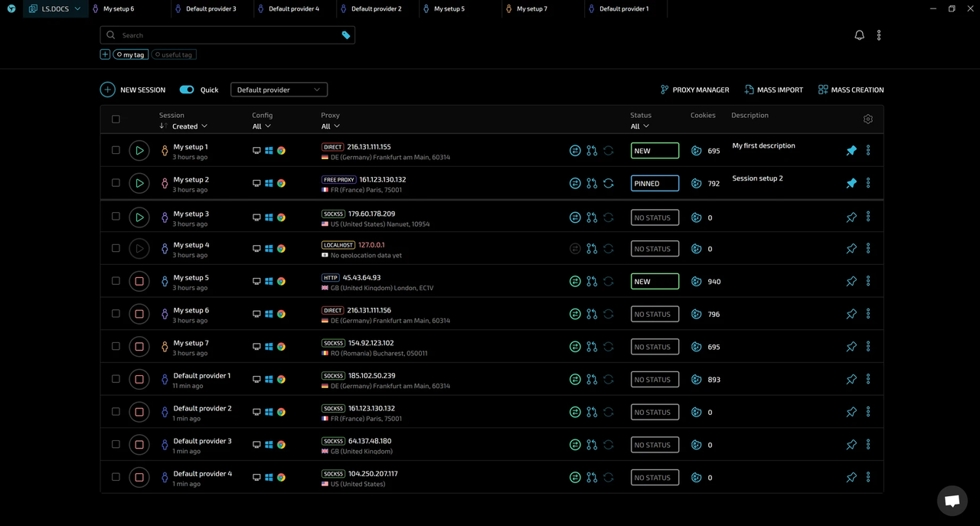Unpin the My setup 2 session
Viewport: 980px width, 526px height.
[851, 184]
